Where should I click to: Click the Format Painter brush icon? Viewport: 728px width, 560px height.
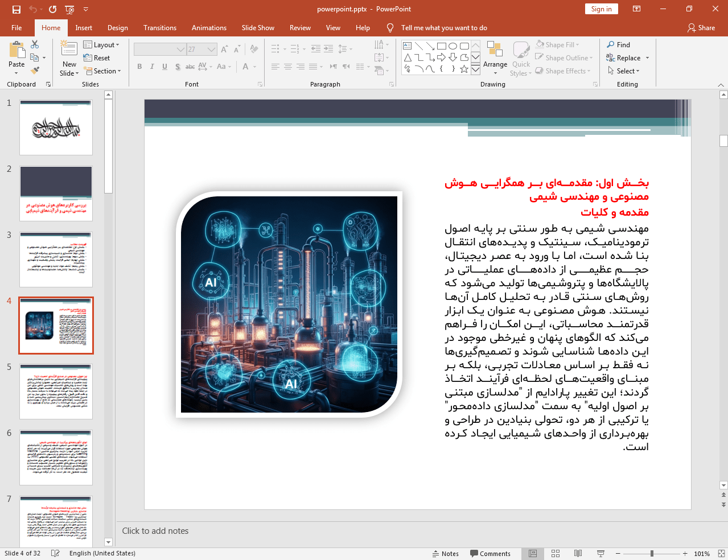[x=35, y=71]
